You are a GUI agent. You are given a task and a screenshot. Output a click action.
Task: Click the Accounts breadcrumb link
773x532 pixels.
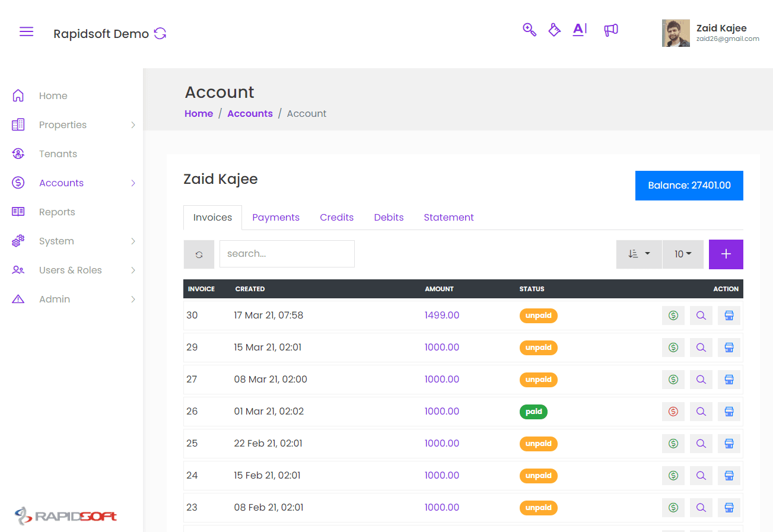(x=250, y=113)
